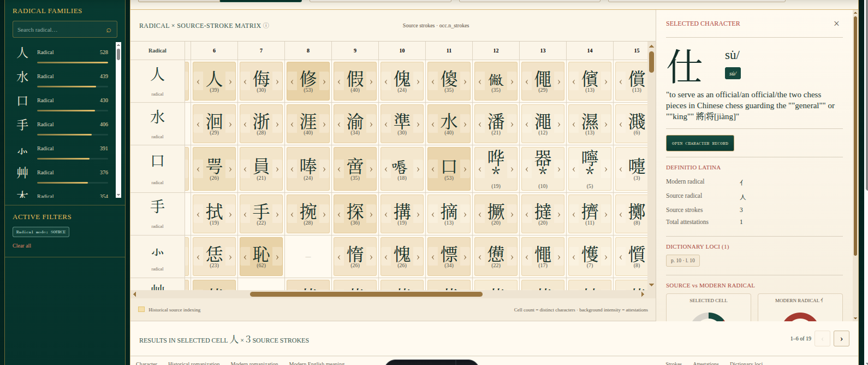Click previous chevron in the 傀 (24) cell
This screenshot has height=365, width=868.
[386, 81]
